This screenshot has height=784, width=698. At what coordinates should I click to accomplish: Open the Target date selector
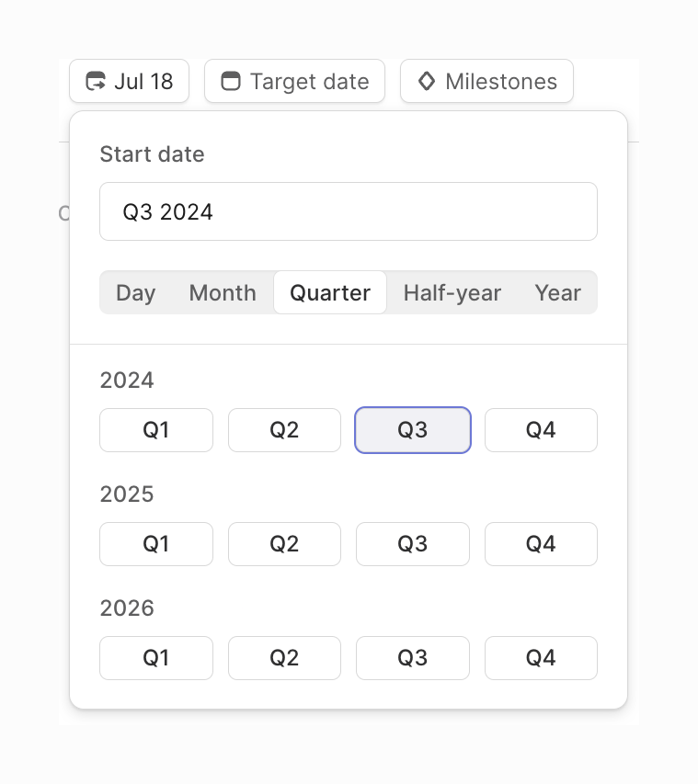pyautogui.click(x=294, y=81)
